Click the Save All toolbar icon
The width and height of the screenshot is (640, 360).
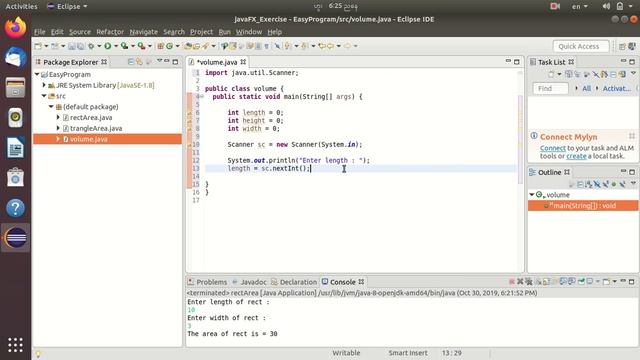(x=80, y=46)
